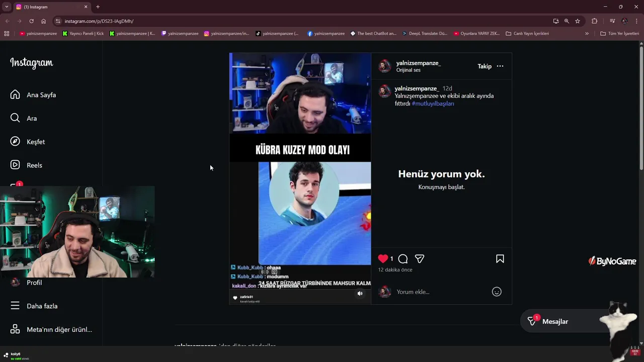Open Meta'nın diğer ürünleri menu
Viewport: 644px width, 362px height.
51,329
